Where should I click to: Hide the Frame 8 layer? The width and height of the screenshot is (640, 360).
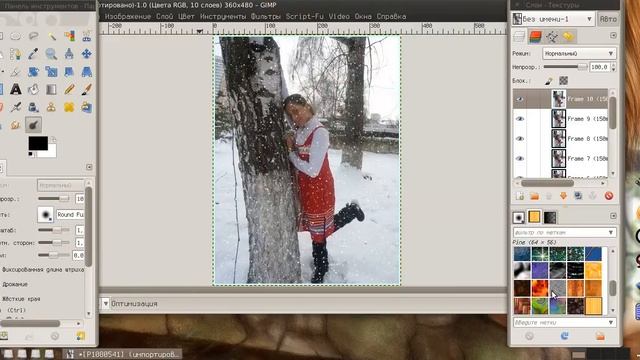(x=520, y=139)
